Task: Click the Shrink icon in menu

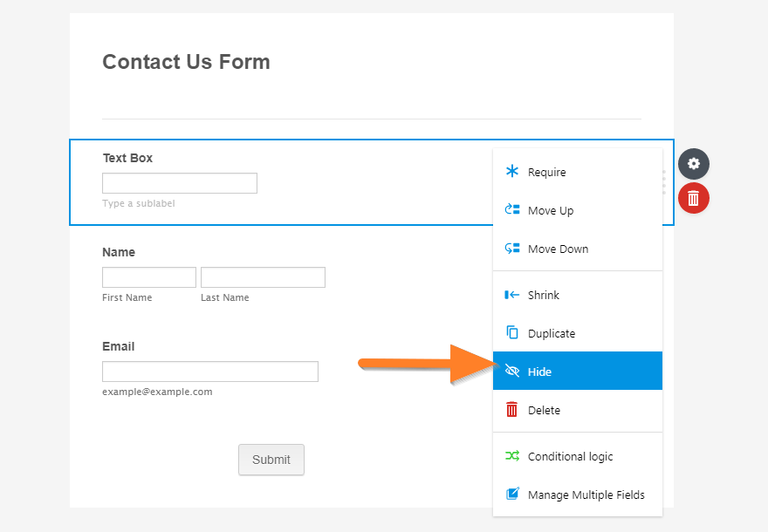Action: click(x=512, y=295)
